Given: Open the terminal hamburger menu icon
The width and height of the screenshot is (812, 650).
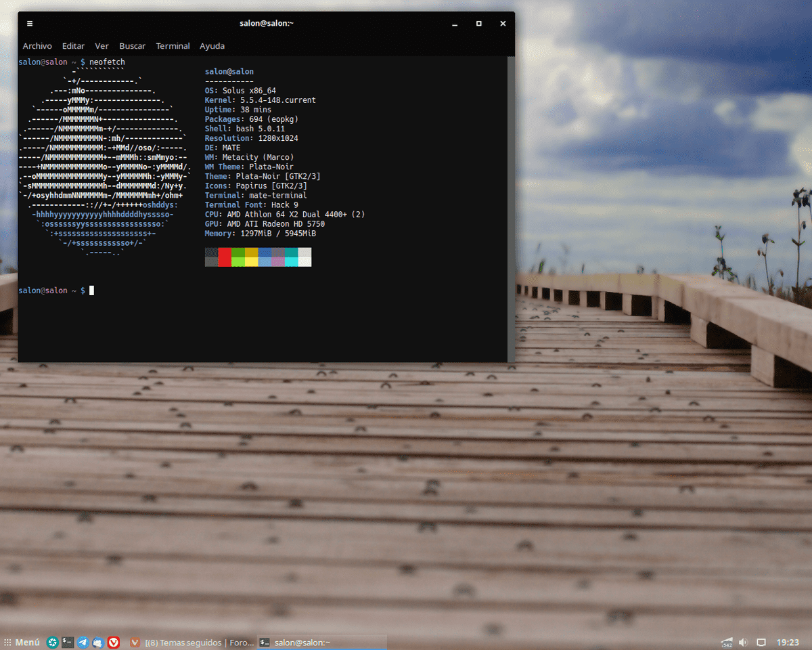Looking at the screenshot, I should click(x=30, y=24).
